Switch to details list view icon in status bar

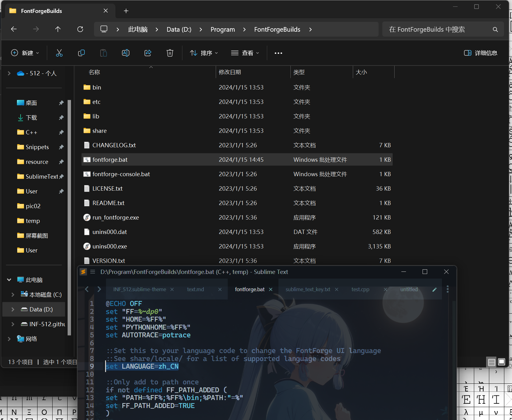tap(491, 362)
